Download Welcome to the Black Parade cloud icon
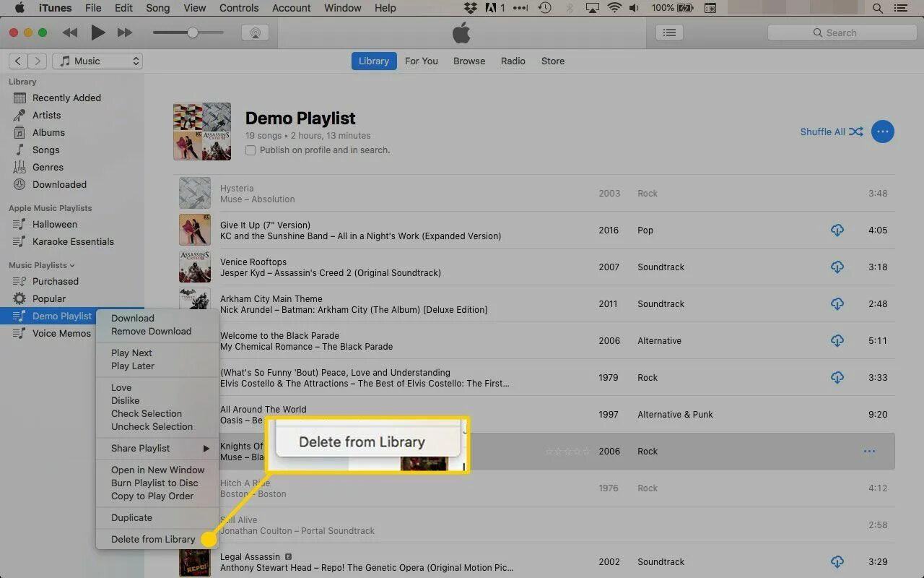This screenshot has height=578, width=924. point(837,341)
